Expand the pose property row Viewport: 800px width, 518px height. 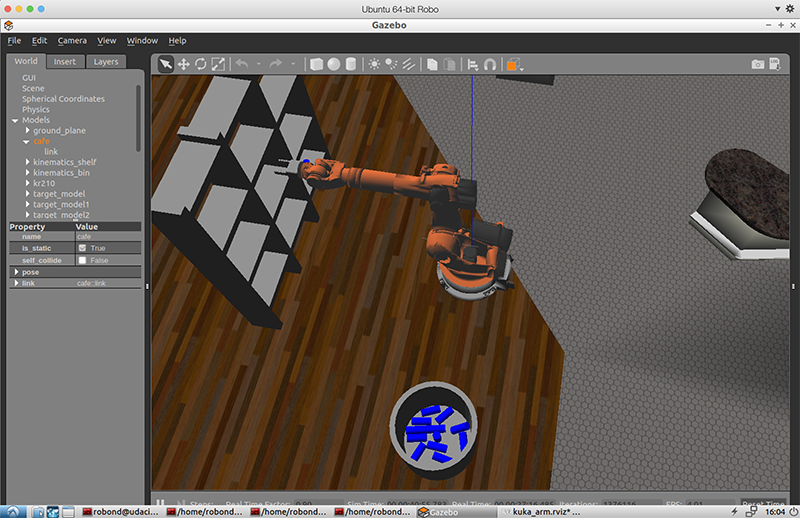click(x=16, y=272)
